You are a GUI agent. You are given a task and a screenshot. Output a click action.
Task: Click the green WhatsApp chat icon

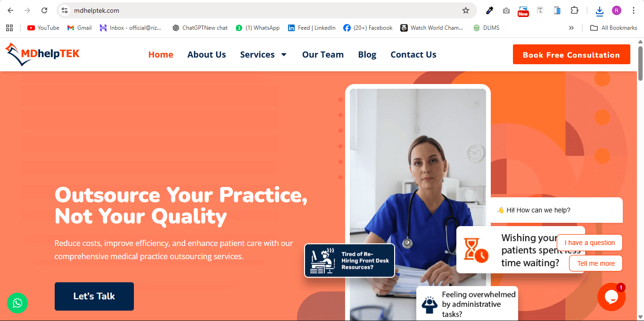tap(17, 303)
